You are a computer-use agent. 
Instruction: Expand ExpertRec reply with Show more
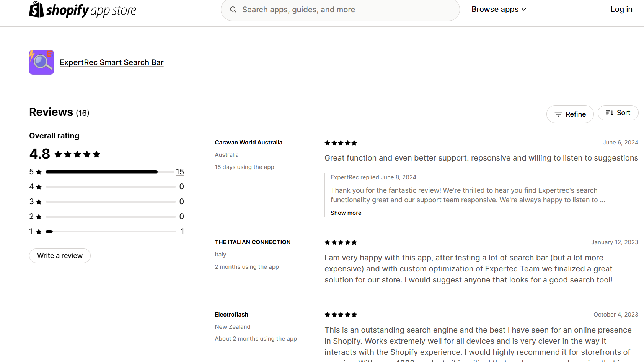346,213
